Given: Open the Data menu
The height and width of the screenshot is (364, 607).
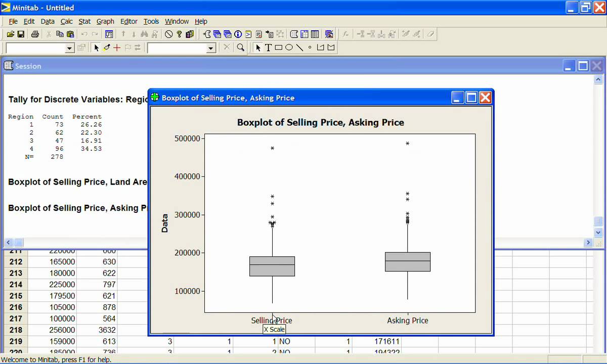Looking at the screenshot, I should coord(48,21).
